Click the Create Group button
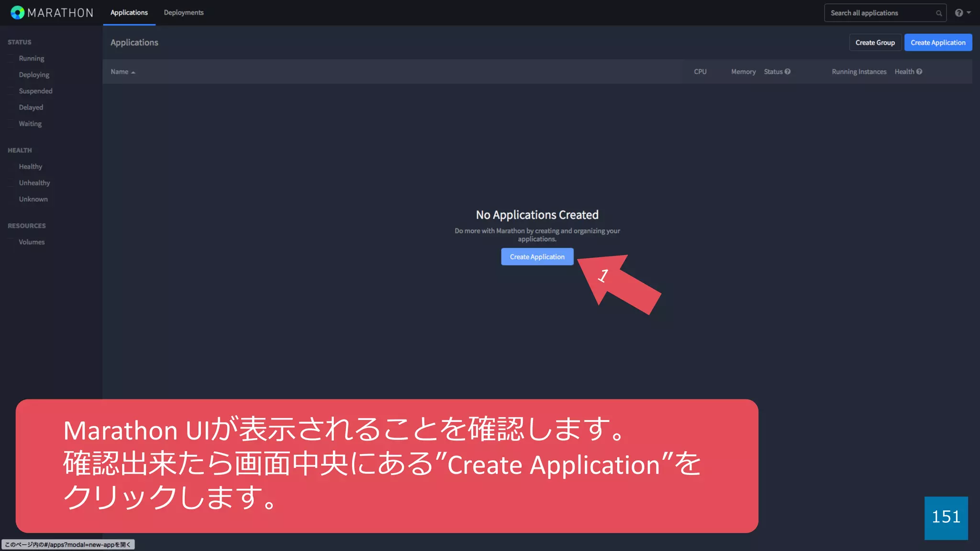Image resolution: width=980 pixels, height=551 pixels. point(875,43)
